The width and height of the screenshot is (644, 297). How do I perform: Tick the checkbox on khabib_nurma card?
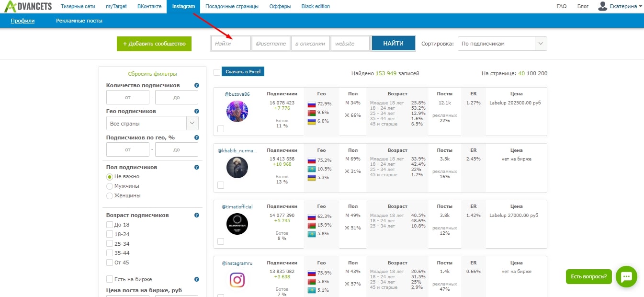(221, 185)
